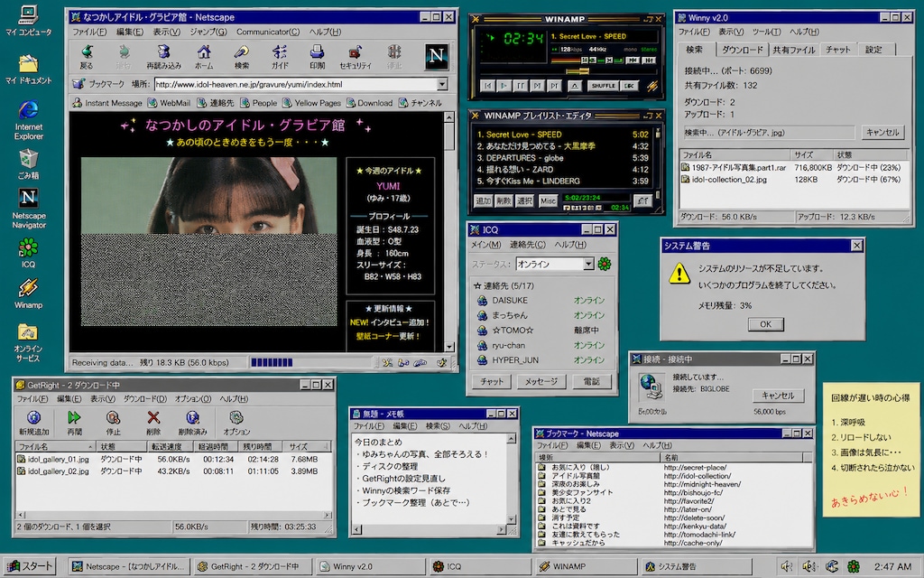Select the ICQ flower desktop icon
924x578 pixels.
point(28,247)
